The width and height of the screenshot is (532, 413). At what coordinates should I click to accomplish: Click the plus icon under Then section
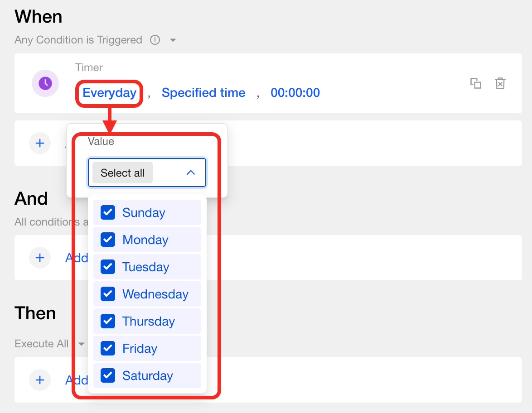40,379
